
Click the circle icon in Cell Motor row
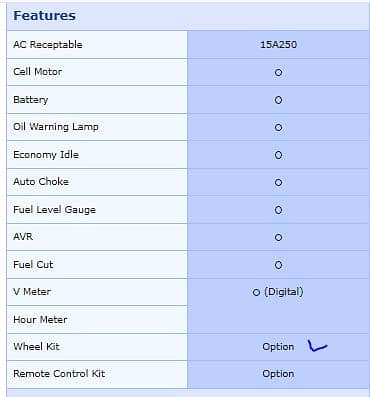point(278,72)
